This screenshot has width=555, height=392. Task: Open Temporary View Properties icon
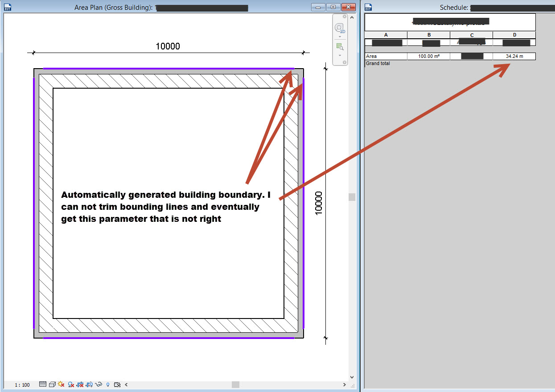[117, 384]
